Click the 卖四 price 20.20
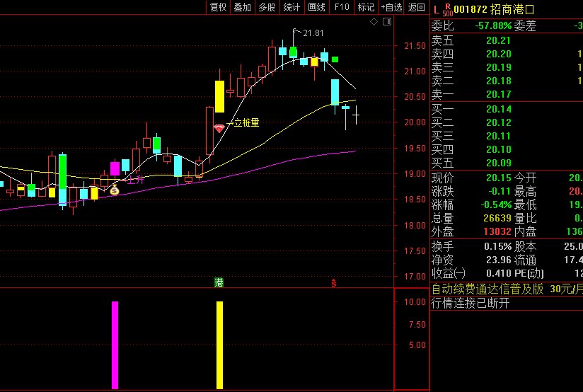583x392 pixels. point(499,54)
